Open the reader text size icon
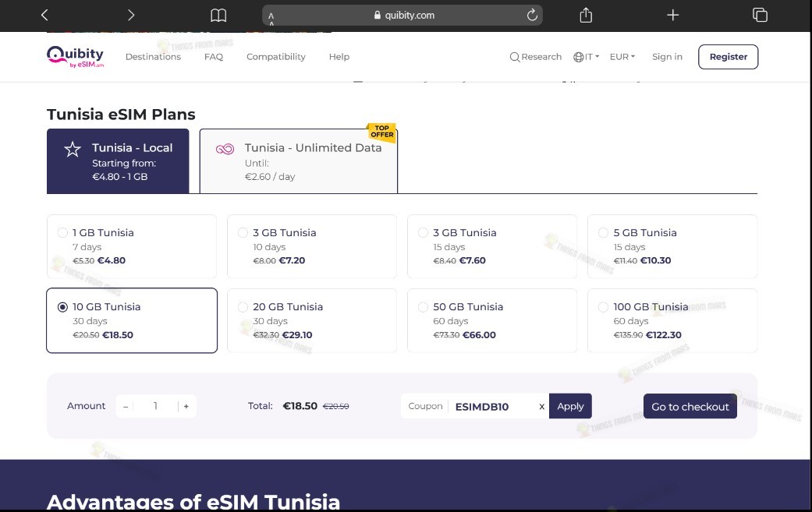Viewport: 812px width, 512px height. (x=271, y=19)
